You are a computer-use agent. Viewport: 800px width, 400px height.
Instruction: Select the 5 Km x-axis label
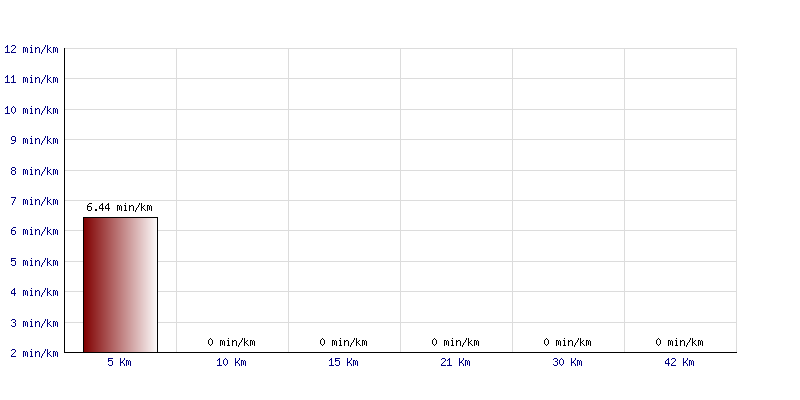click(119, 362)
